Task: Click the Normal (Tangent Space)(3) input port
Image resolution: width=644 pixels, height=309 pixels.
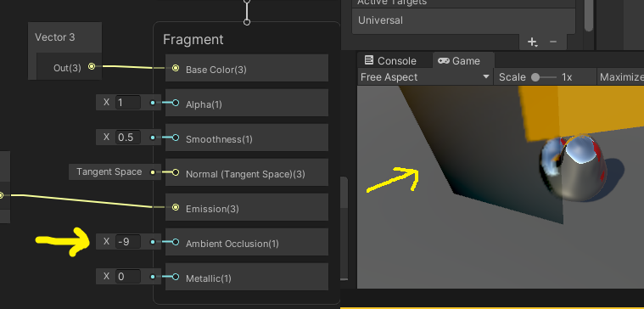Action: point(176,172)
